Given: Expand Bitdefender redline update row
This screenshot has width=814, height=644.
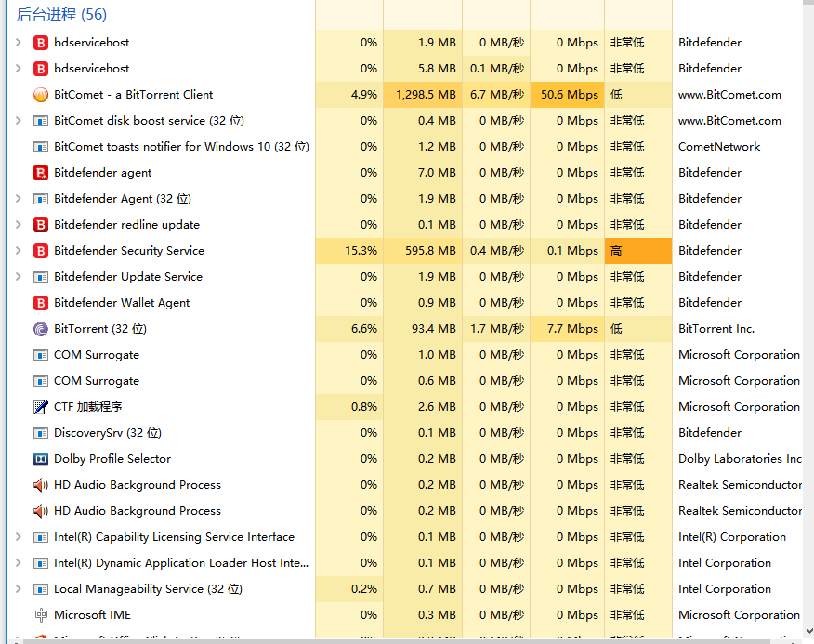Looking at the screenshot, I should click(19, 224).
